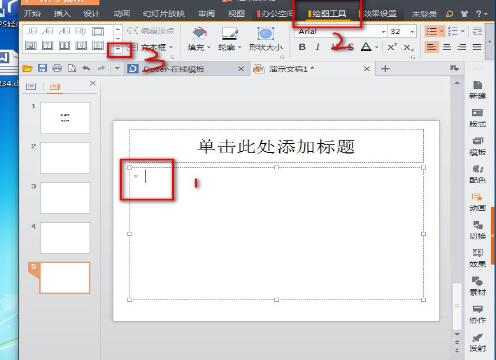Viewport: 496px width, 360px height.
Task: Switch to the 绘图工具 Drawing Tools tab
Action: (x=329, y=14)
